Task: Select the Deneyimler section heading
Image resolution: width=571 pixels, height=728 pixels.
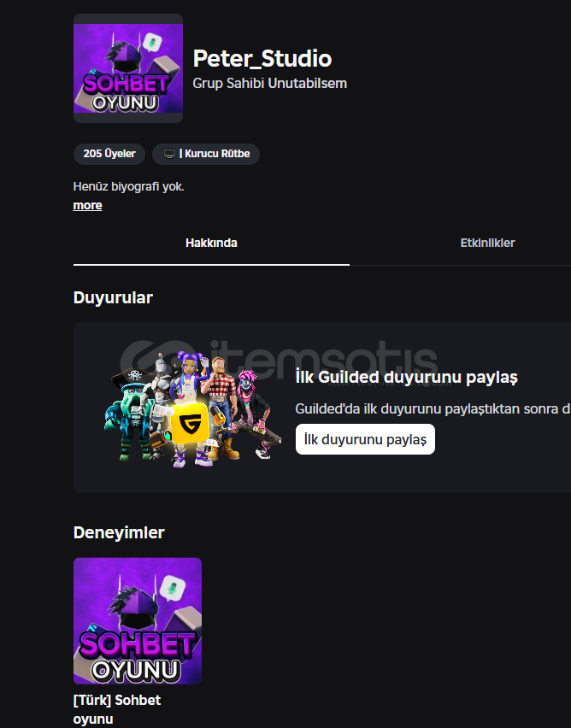Action: pos(119,532)
